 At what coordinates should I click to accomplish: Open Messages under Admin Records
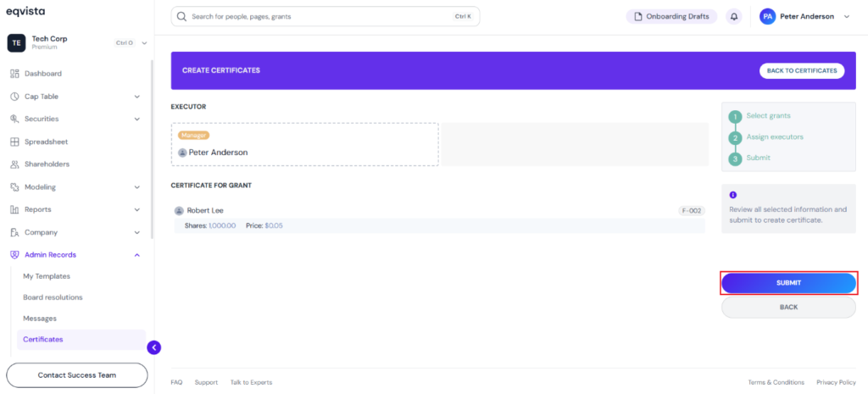click(x=40, y=319)
